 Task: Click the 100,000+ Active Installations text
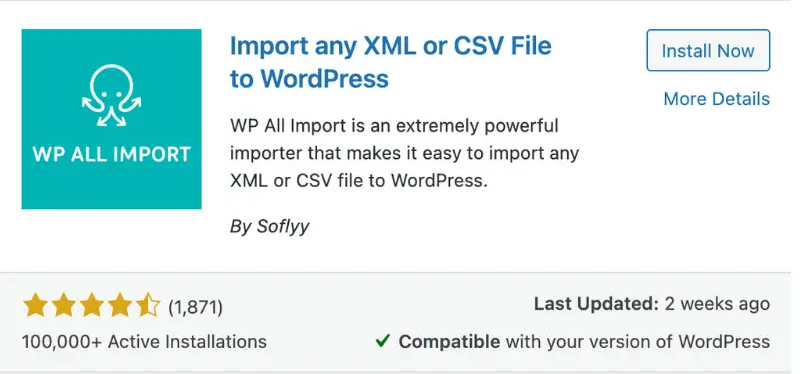(x=144, y=341)
